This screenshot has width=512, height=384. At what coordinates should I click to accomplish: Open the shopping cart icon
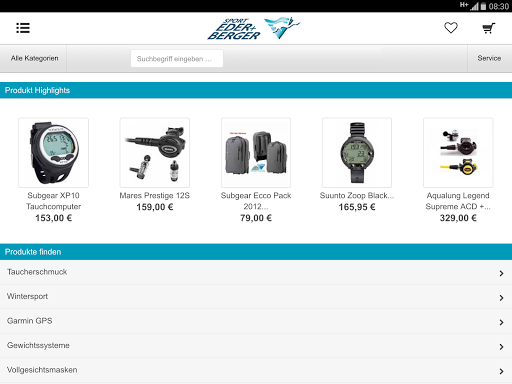[x=489, y=28]
